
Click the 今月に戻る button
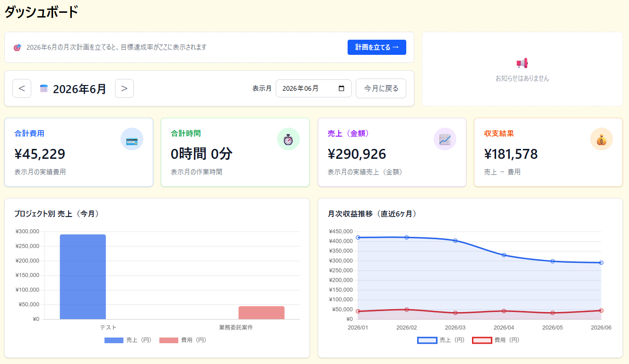tap(381, 88)
